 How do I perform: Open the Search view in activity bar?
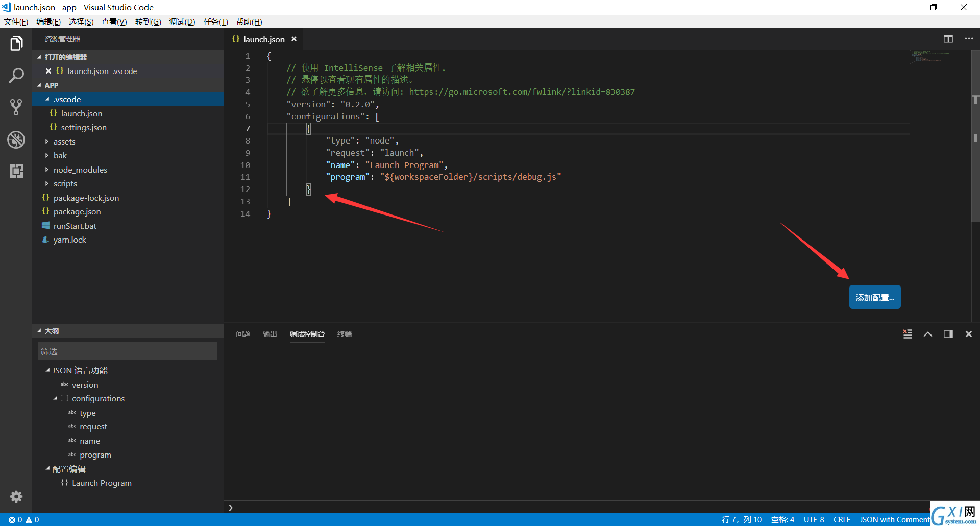point(16,76)
